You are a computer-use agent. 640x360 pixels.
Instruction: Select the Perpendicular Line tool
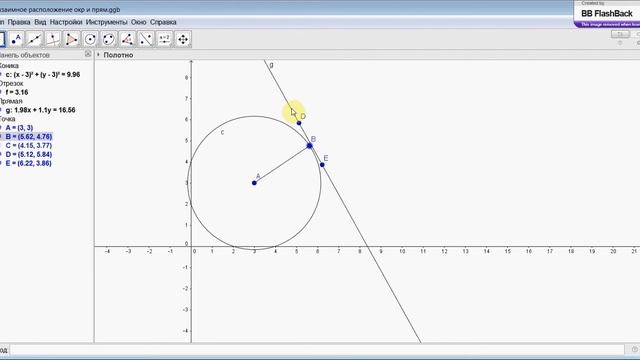point(53,39)
